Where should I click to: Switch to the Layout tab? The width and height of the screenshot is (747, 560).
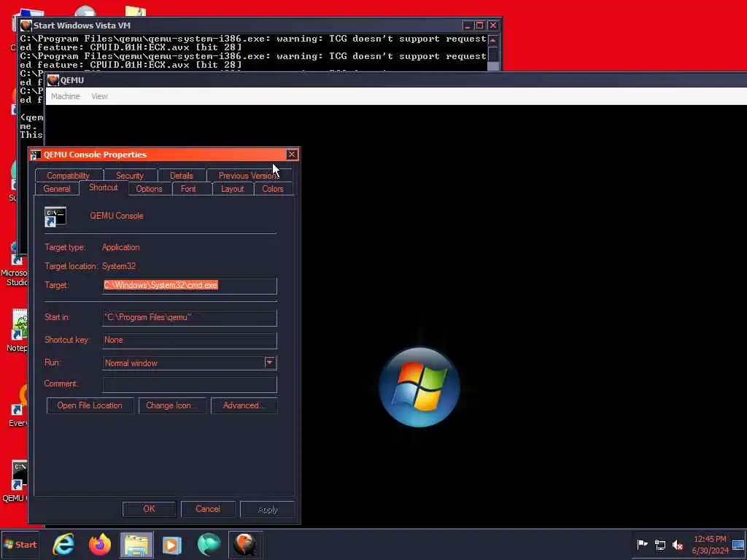233,189
